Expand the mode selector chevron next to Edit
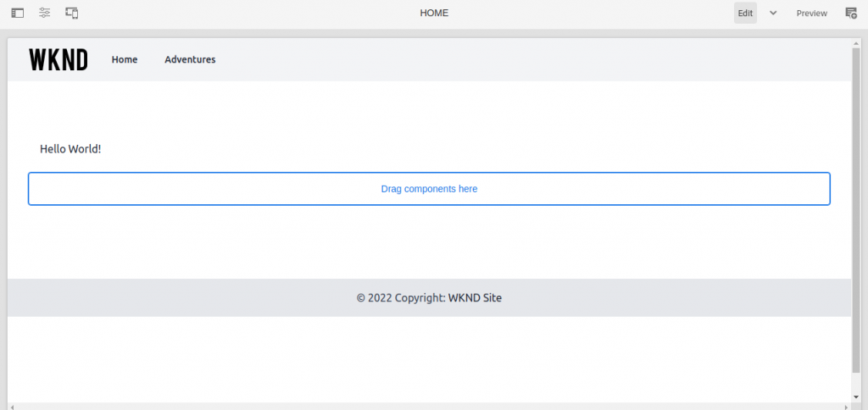 (x=773, y=13)
